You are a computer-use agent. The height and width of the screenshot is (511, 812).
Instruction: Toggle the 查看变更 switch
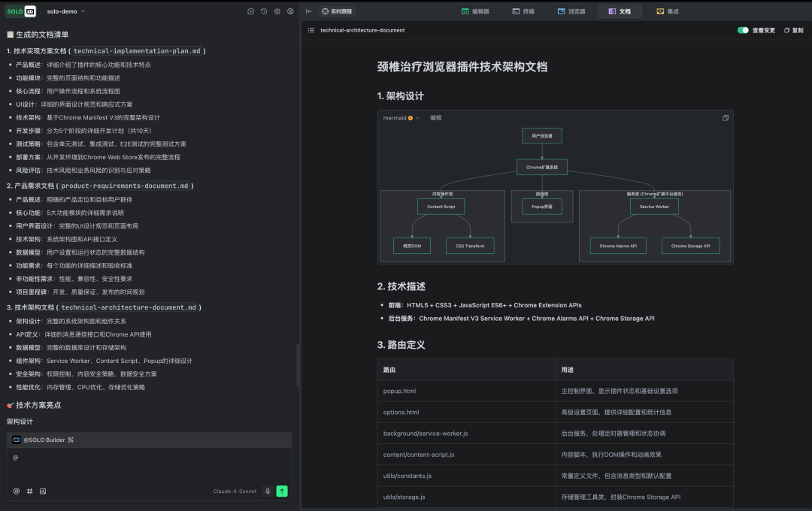tap(743, 30)
